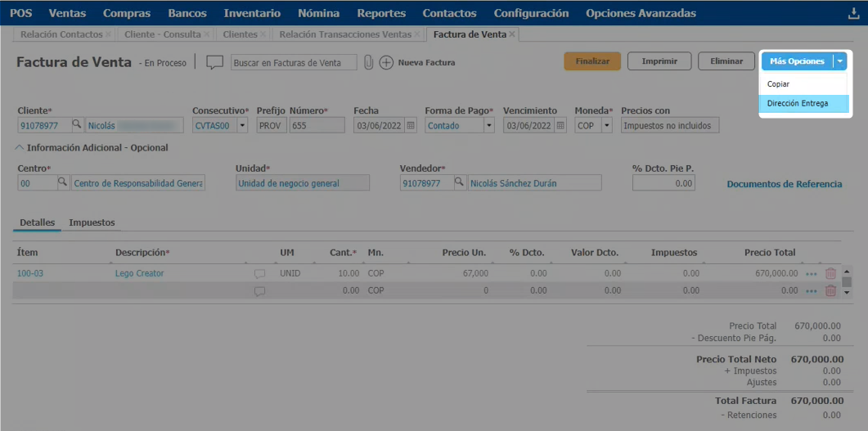Click the paperclip attachment icon
The image size is (868, 431).
pos(368,62)
